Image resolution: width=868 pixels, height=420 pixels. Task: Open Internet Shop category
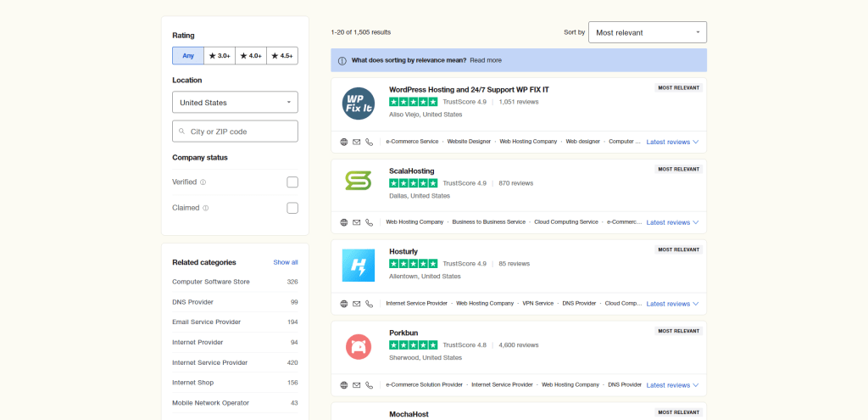click(x=236, y=383)
